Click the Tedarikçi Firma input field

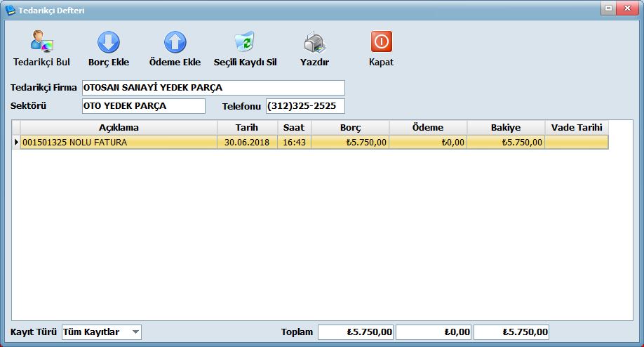[213, 88]
